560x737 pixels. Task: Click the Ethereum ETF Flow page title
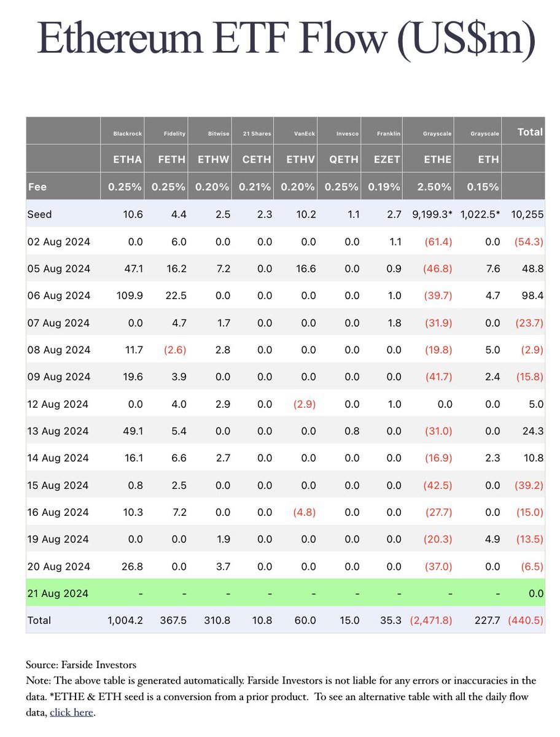(x=286, y=41)
